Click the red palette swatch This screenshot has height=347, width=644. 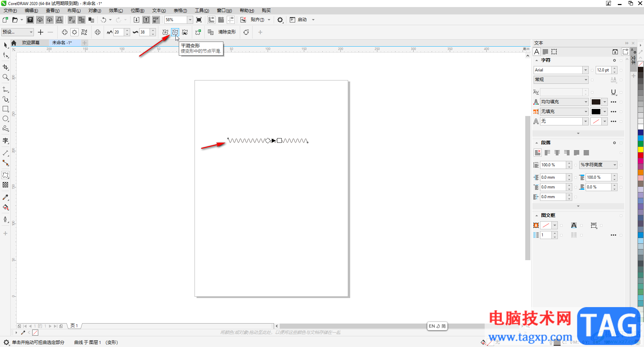coord(641,155)
